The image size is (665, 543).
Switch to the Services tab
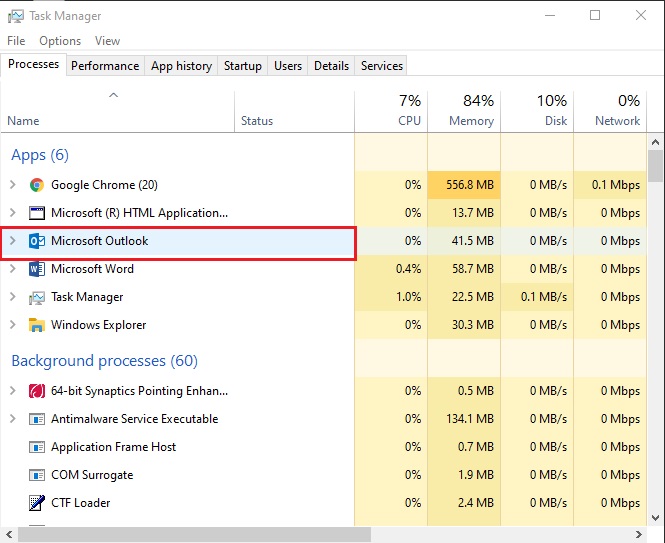pos(382,66)
